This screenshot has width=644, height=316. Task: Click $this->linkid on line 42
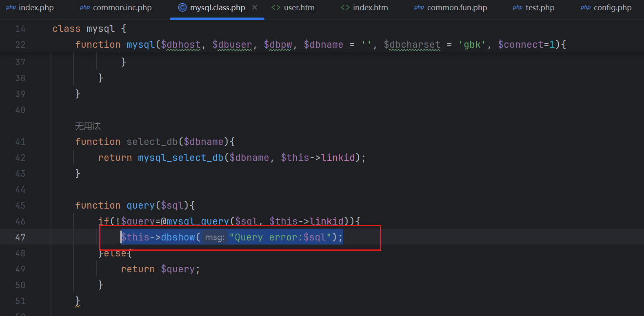pyautogui.click(x=318, y=158)
